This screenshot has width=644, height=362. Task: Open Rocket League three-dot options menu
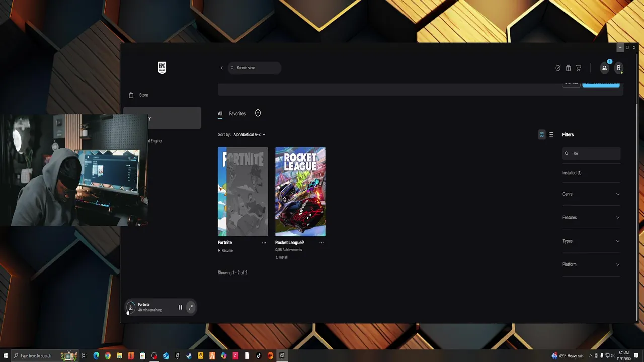[321, 243]
